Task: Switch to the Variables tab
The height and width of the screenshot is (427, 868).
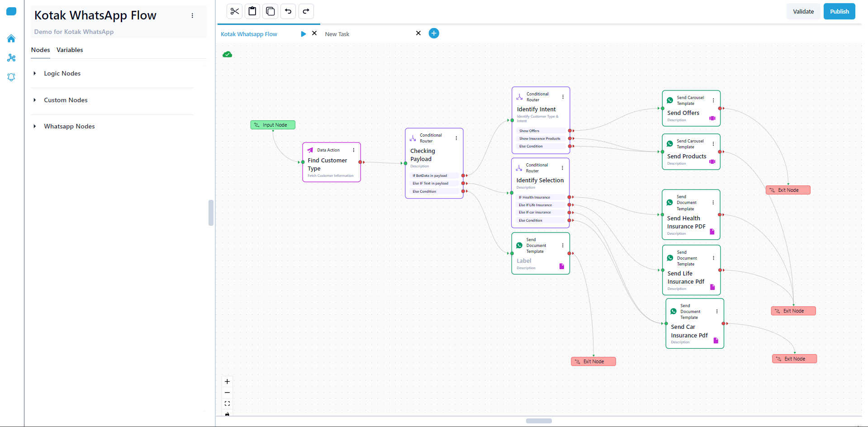Action: pos(70,50)
